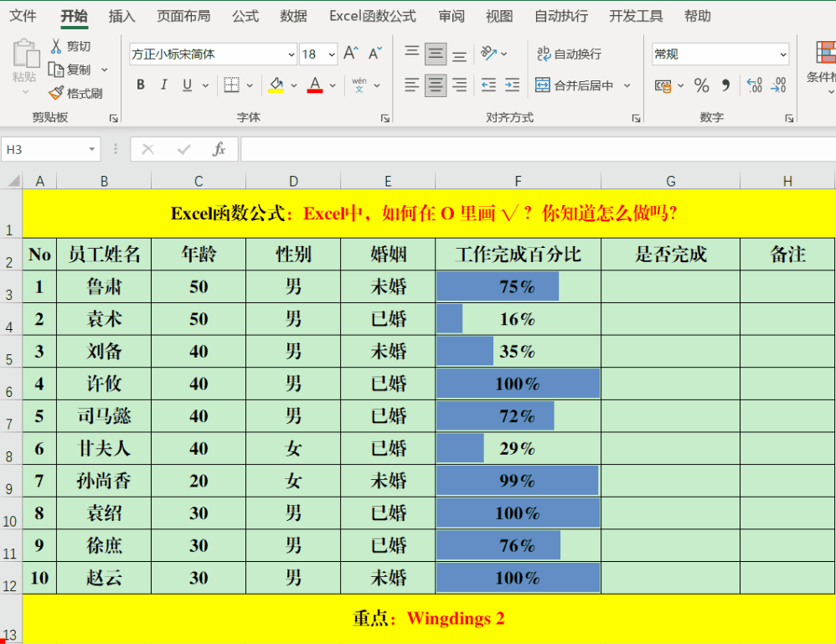This screenshot has width=836, height=644.
Task: Select column G header
Action: (670, 181)
